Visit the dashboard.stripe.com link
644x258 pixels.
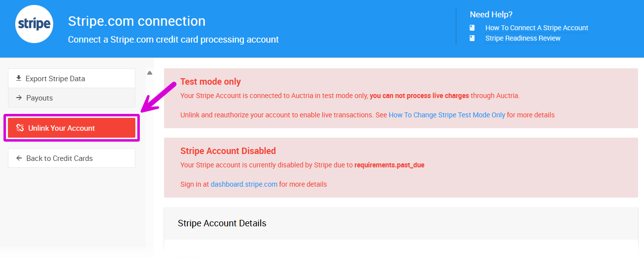244,184
